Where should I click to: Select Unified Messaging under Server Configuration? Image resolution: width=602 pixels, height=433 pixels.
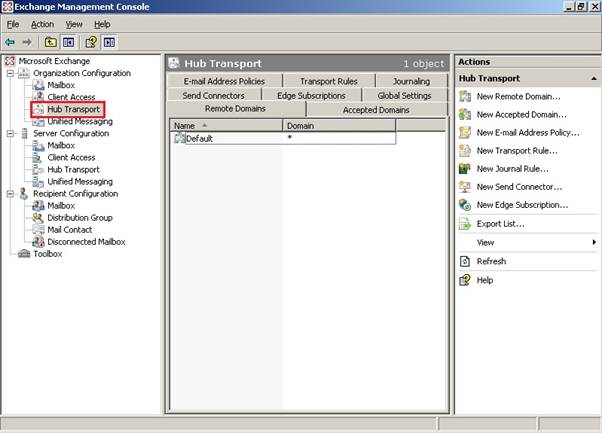[x=80, y=181]
